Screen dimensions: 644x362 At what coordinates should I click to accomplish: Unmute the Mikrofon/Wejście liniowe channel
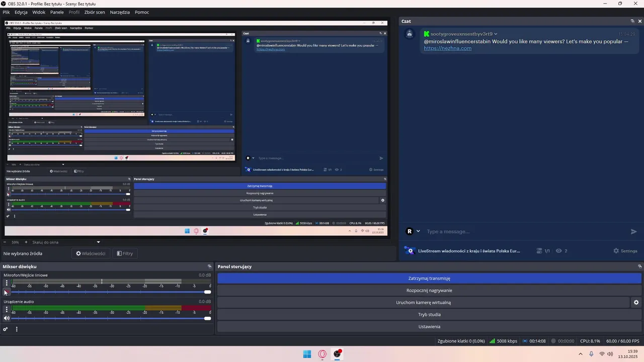tap(6, 292)
